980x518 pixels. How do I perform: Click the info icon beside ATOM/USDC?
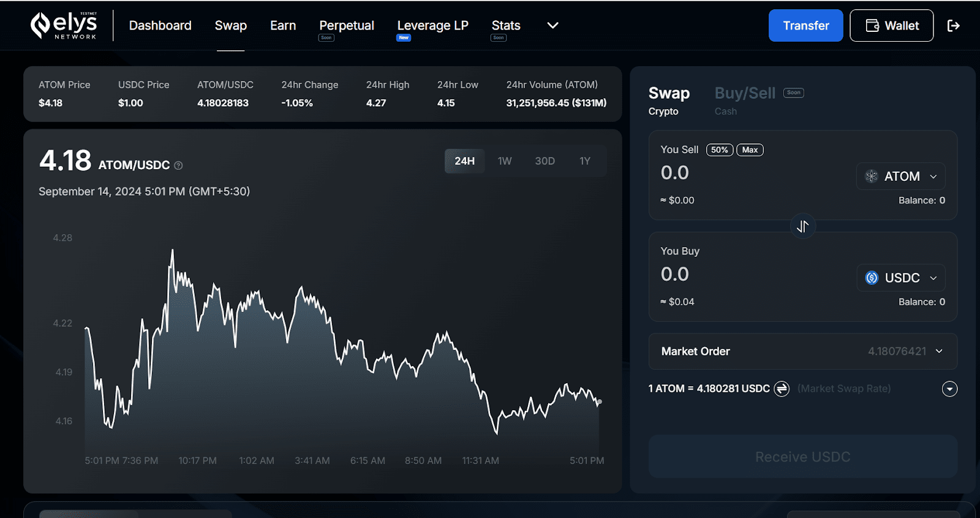(x=178, y=166)
